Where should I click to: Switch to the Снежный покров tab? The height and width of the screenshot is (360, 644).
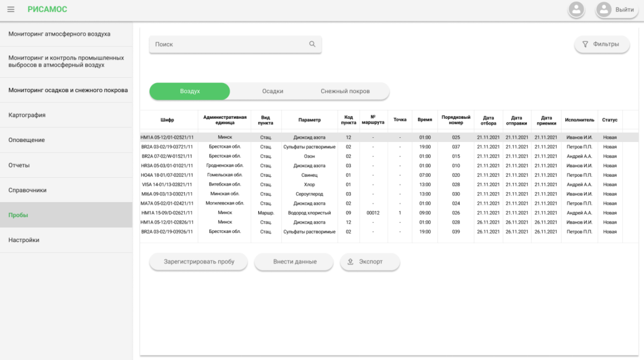pos(345,92)
